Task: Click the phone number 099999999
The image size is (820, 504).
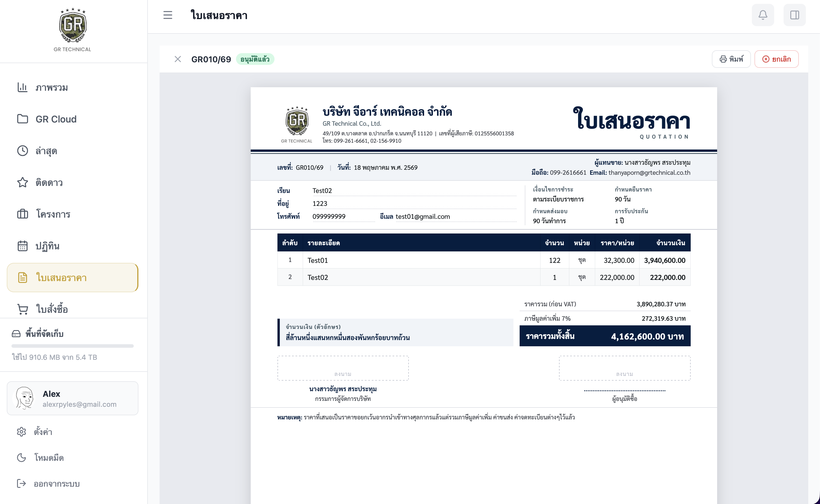Action: (x=329, y=217)
